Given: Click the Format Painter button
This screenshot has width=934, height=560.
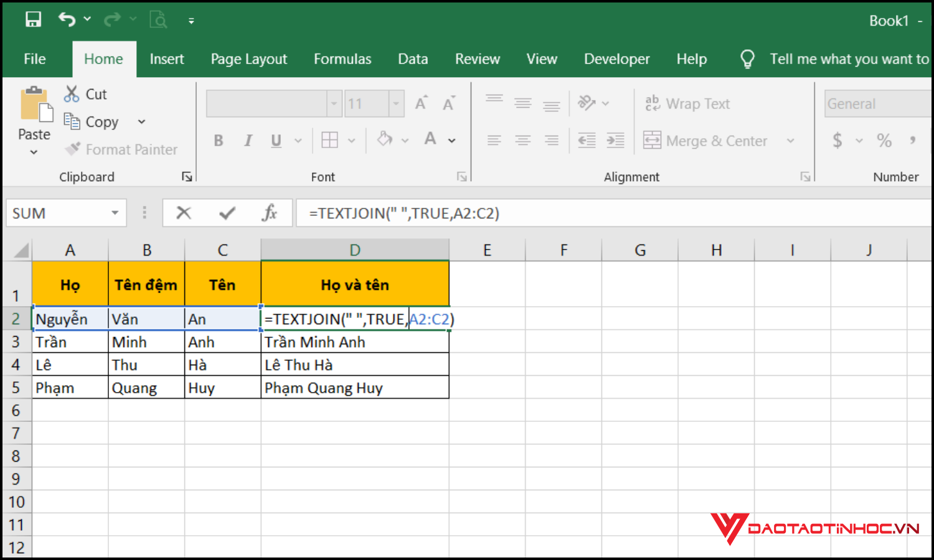Looking at the screenshot, I should point(121,149).
